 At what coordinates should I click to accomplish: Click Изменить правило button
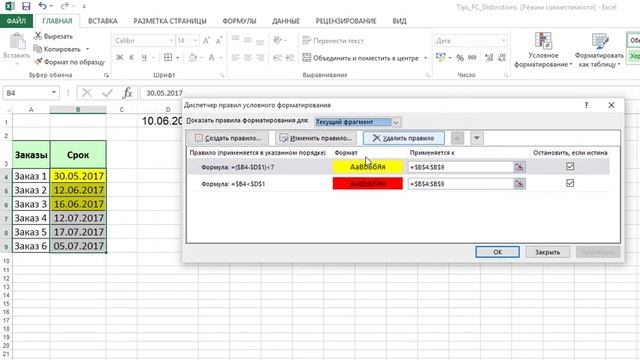[x=316, y=138]
